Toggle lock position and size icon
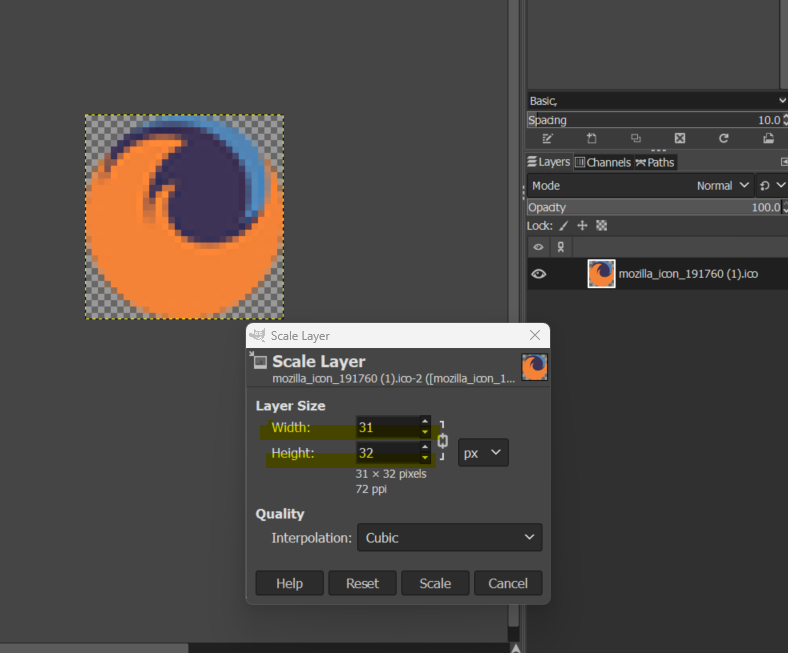788x653 pixels. pyautogui.click(x=582, y=226)
